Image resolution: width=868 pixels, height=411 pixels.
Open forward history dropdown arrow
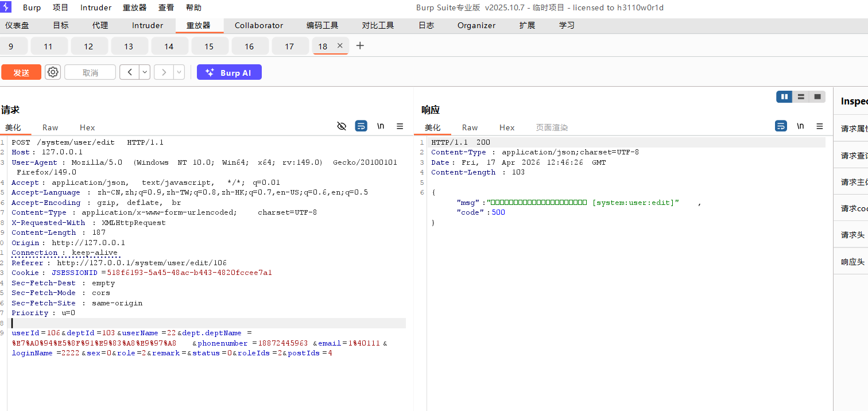click(x=179, y=72)
